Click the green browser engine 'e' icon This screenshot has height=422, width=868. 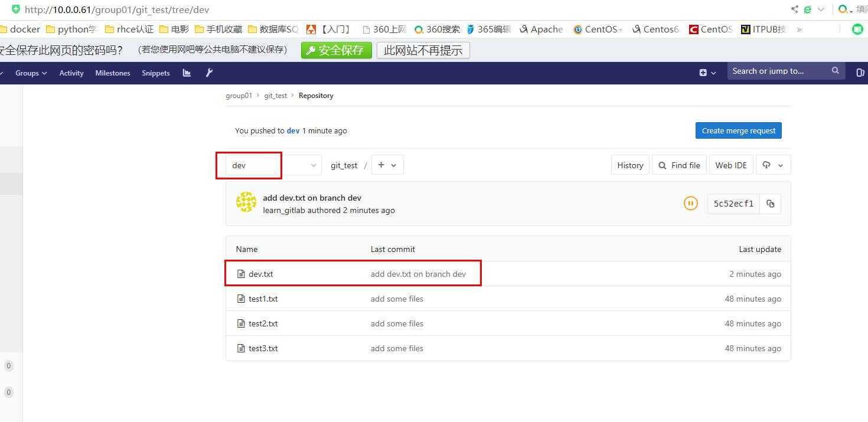pos(807,9)
